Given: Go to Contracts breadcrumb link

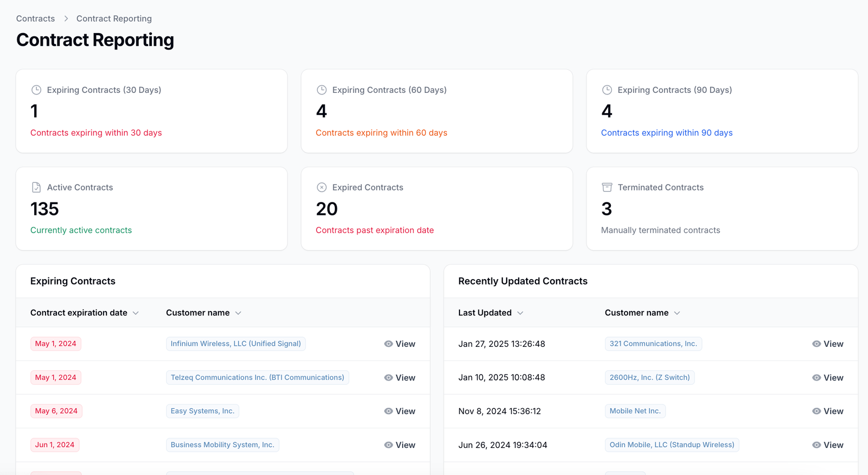Looking at the screenshot, I should click(35, 18).
